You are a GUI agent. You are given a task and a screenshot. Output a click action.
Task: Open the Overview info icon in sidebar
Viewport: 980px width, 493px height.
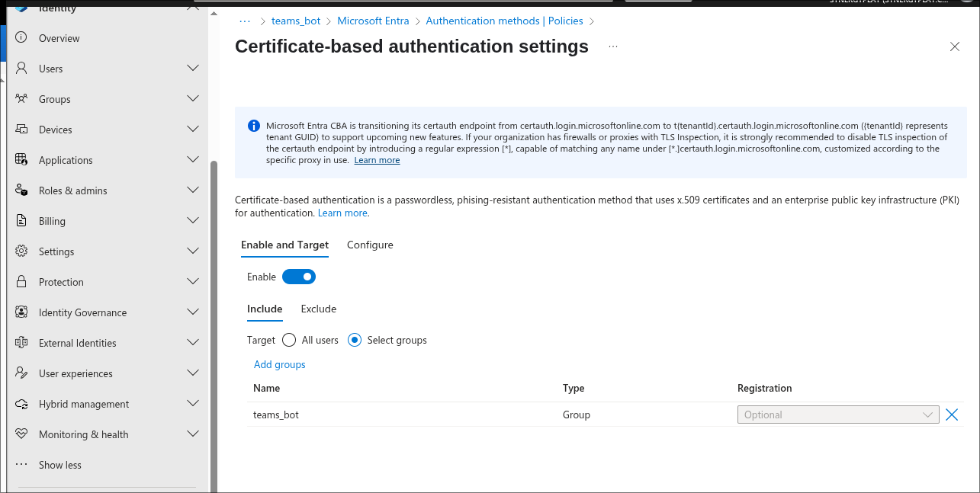(x=21, y=38)
